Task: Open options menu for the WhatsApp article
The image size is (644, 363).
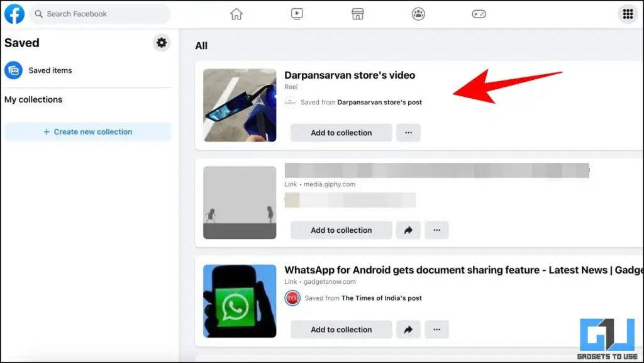Action: click(x=437, y=329)
